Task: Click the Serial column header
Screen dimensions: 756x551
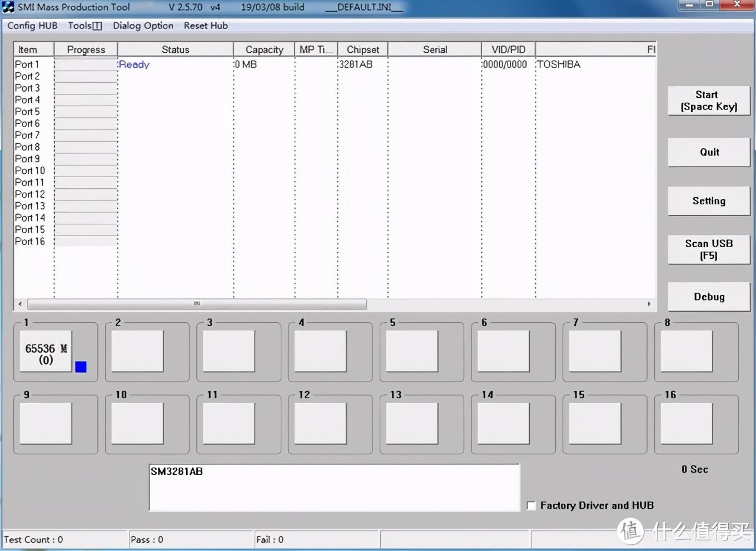Action: (435, 49)
